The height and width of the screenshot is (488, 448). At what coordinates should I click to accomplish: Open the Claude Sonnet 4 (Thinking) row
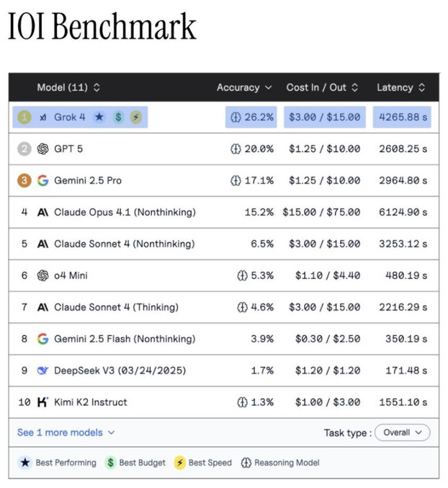(x=116, y=307)
